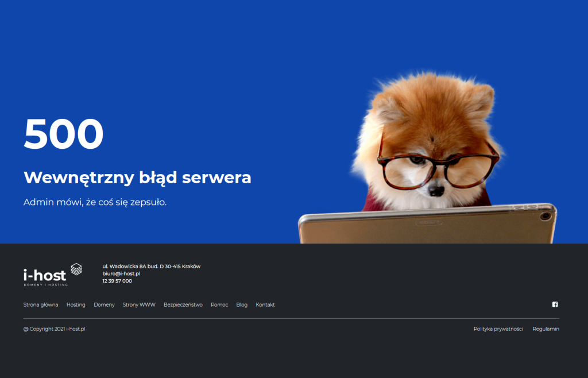Click the Pomoc link
588x378 pixels.
[219, 305]
